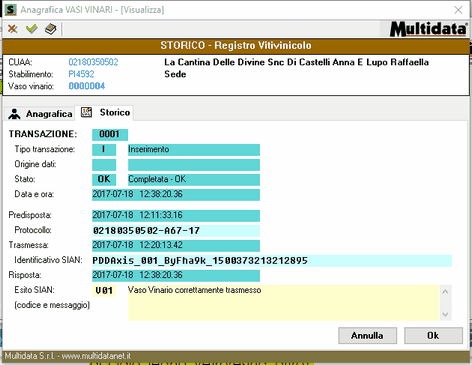The width and height of the screenshot is (472, 365).
Task: Click the Completata - OK status field
Action: click(x=194, y=180)
